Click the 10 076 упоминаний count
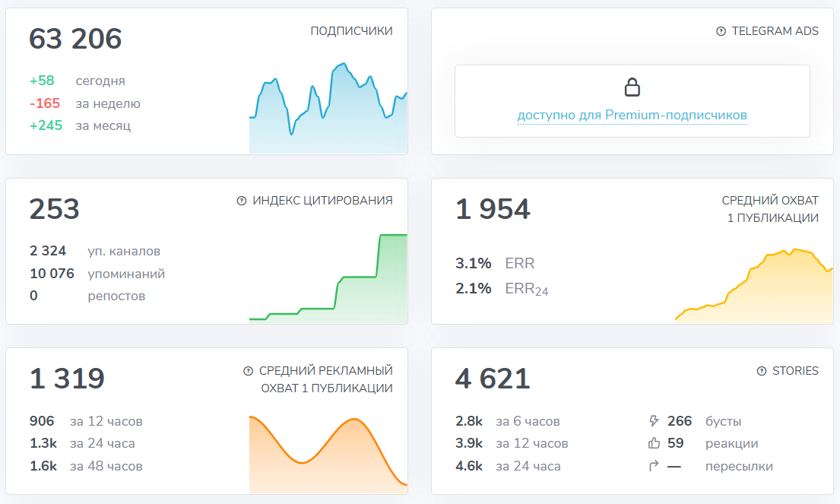 pyautogui.click(x=51, y=274)
